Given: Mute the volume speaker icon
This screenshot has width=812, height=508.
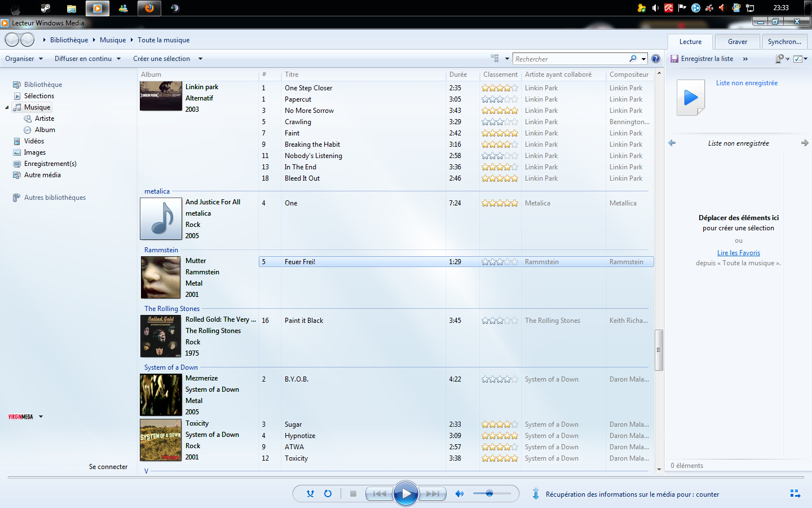Looking at the screenshot, I should point(460,494).
